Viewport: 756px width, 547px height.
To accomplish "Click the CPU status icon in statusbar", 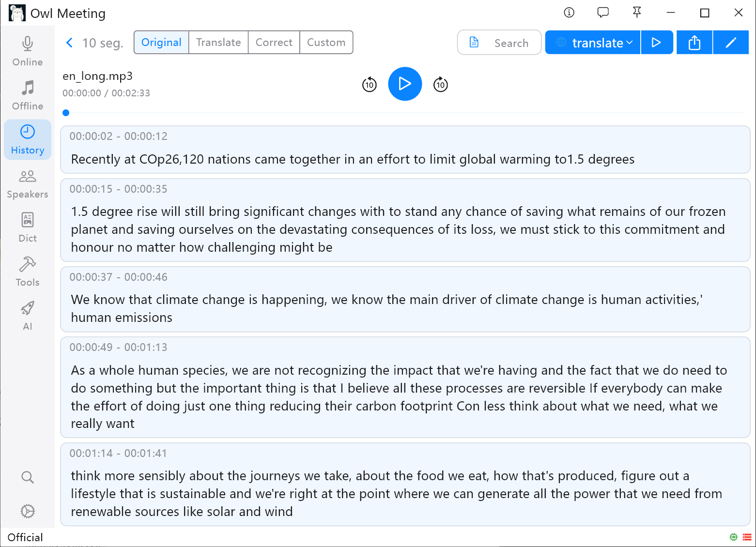I will [x=733, y=537].
